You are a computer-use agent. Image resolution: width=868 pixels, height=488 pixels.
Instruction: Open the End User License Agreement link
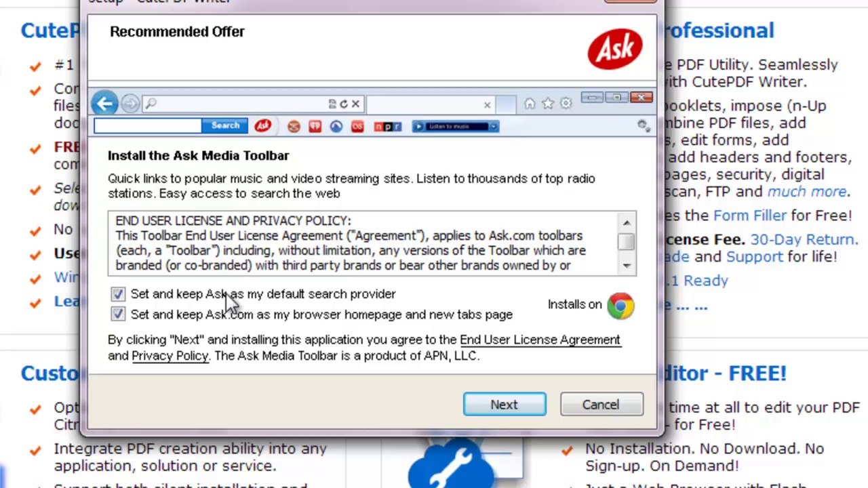540,340
